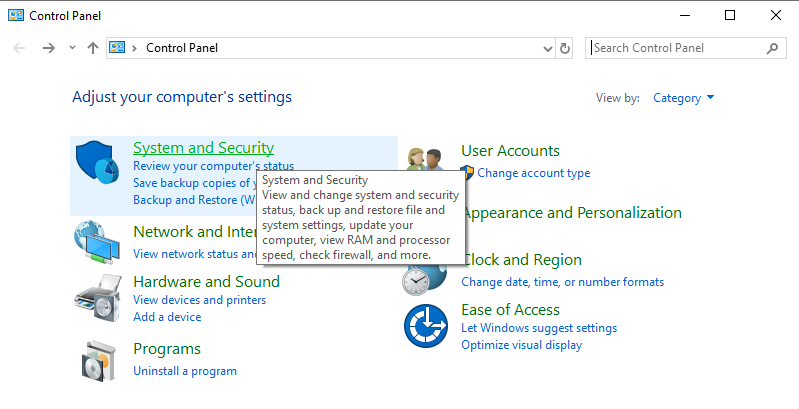
Task: Open System and Security category
Action: point(203,148)
